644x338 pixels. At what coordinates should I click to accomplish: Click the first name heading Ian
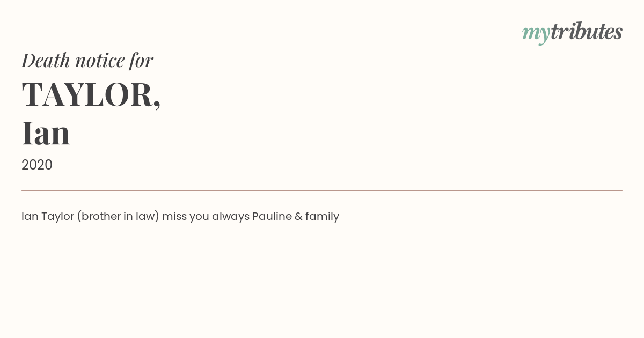[46, 133]
